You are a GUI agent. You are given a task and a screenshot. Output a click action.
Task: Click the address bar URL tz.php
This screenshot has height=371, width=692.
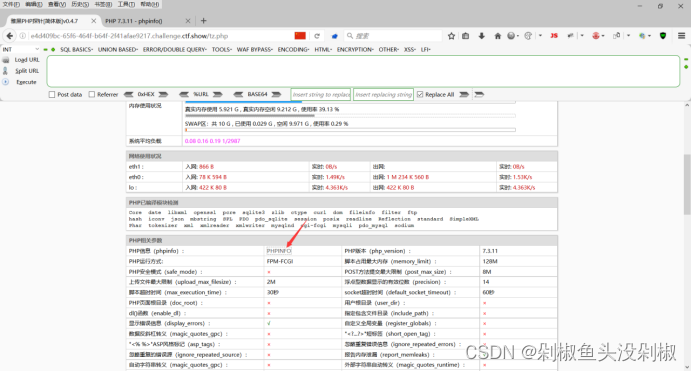coord(129,36)
